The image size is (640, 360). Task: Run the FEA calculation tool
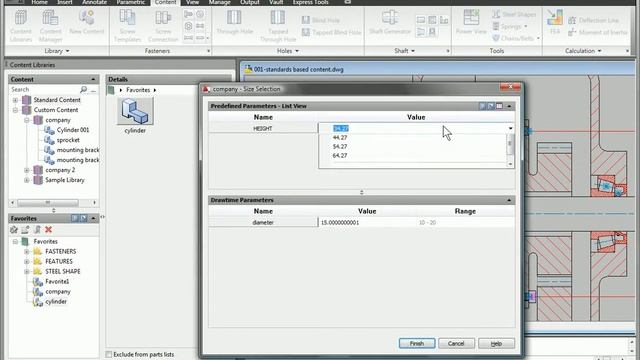555,22
